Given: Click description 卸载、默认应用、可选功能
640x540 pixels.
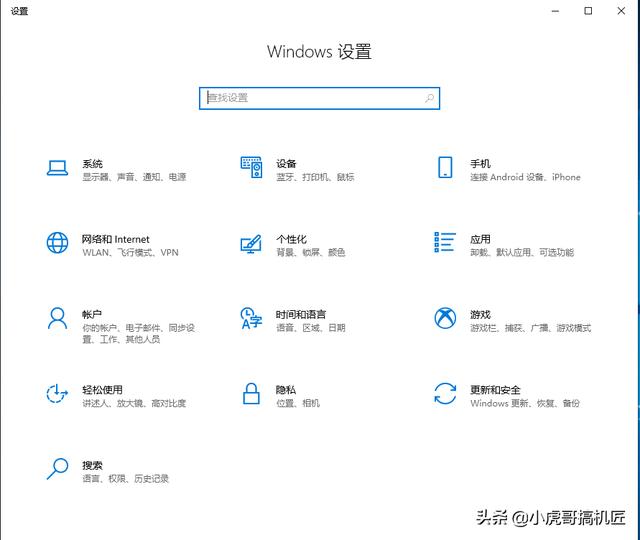Looking at the screenshot, I should 522,252.
